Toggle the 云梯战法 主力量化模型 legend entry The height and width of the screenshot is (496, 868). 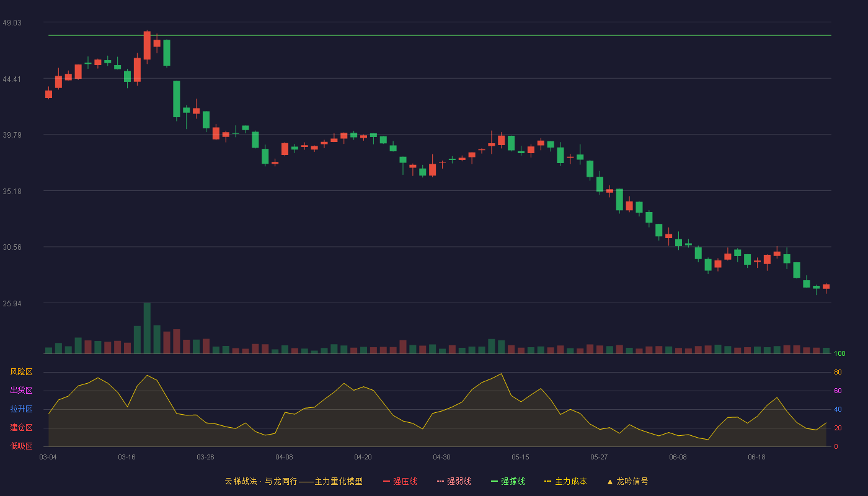click(294, 481)
